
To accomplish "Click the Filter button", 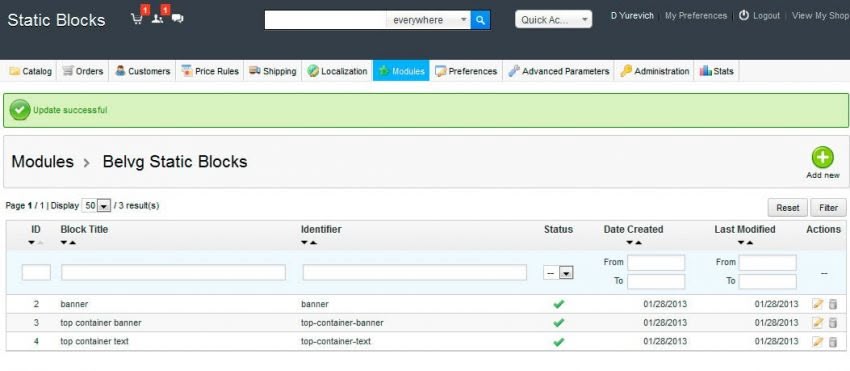I will pos(828,208).
